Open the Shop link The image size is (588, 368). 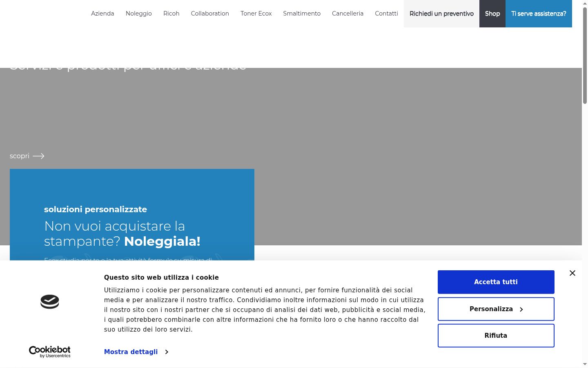(x=492, y=14)
